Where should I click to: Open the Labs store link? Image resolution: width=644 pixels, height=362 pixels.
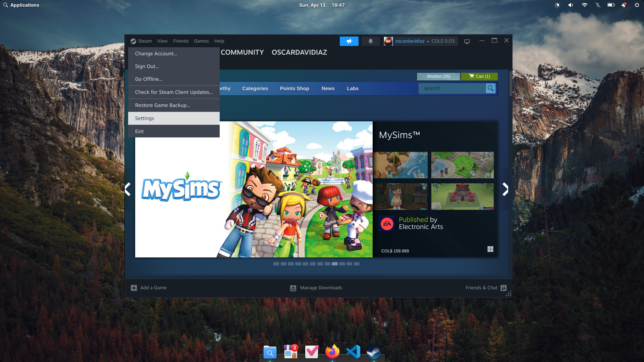353,88
